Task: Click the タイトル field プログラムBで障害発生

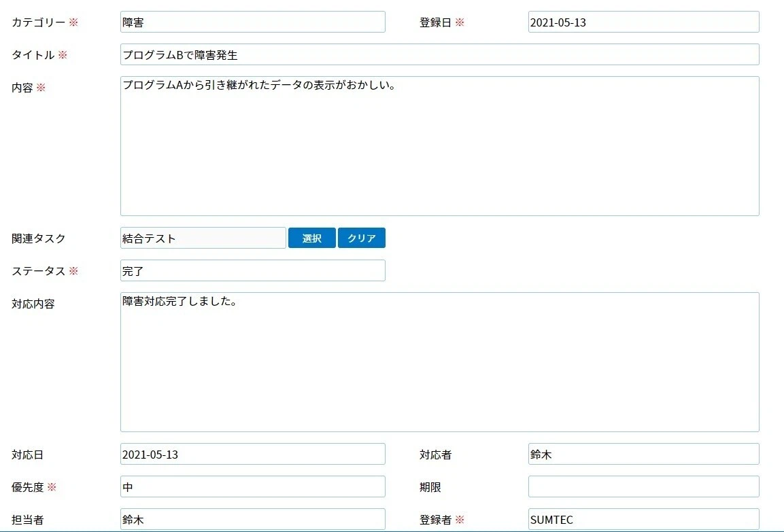Action: point(439,54)
